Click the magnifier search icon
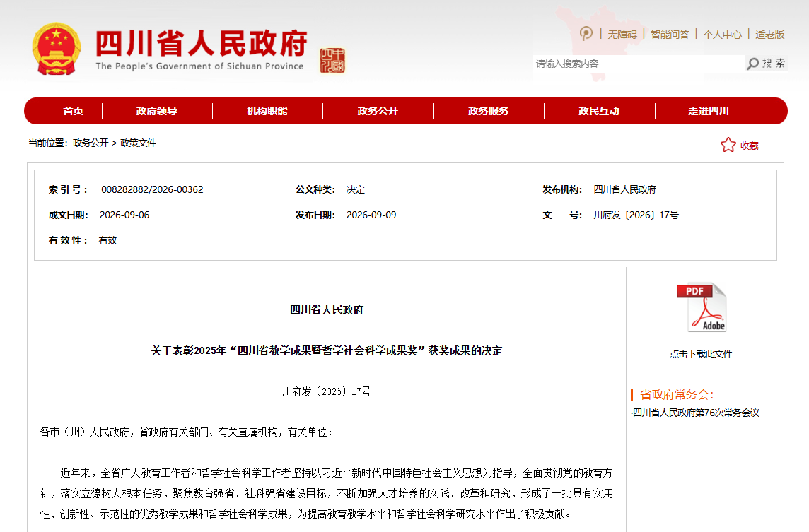The image size is (809, 532). [752, 64]
